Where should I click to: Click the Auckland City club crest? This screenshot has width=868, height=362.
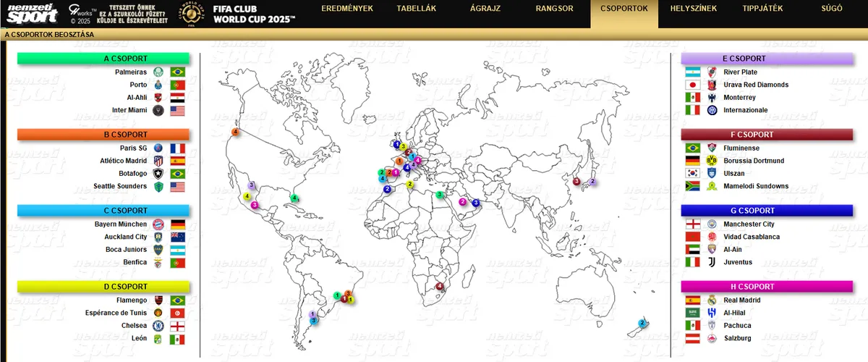158,237
